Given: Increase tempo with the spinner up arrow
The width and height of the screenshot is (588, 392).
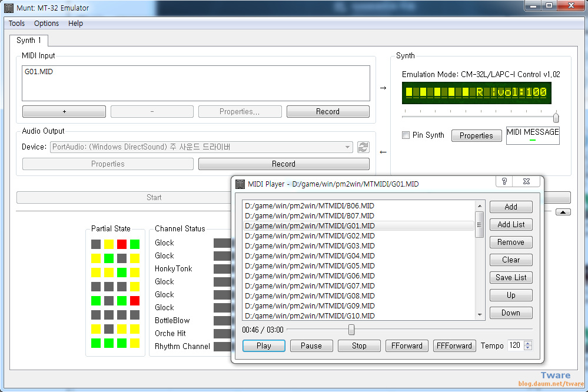Looking at the screenshot, I should (528, 343).
